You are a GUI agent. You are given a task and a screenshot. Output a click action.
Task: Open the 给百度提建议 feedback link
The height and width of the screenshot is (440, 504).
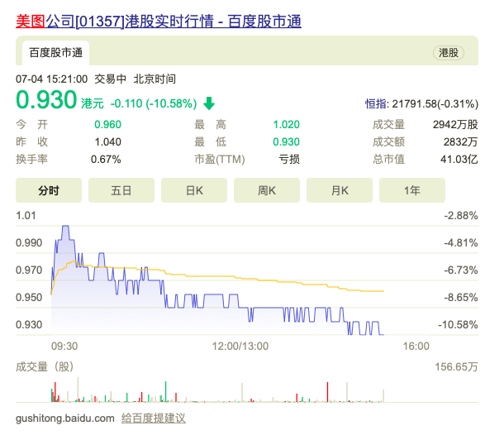153,418
